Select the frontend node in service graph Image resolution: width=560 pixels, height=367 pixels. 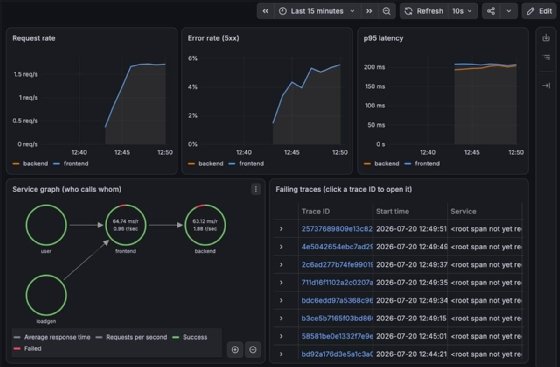[x=126, y=225]
